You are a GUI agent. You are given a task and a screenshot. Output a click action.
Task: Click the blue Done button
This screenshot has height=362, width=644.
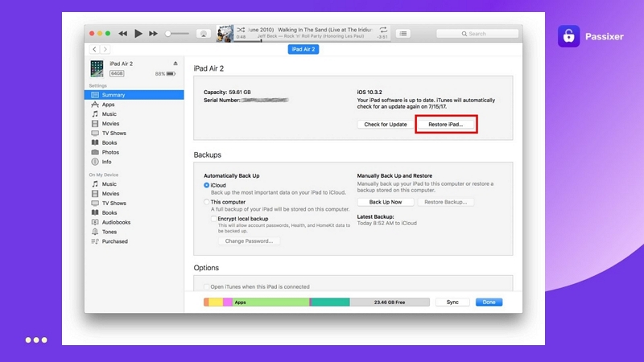[489, 302]
